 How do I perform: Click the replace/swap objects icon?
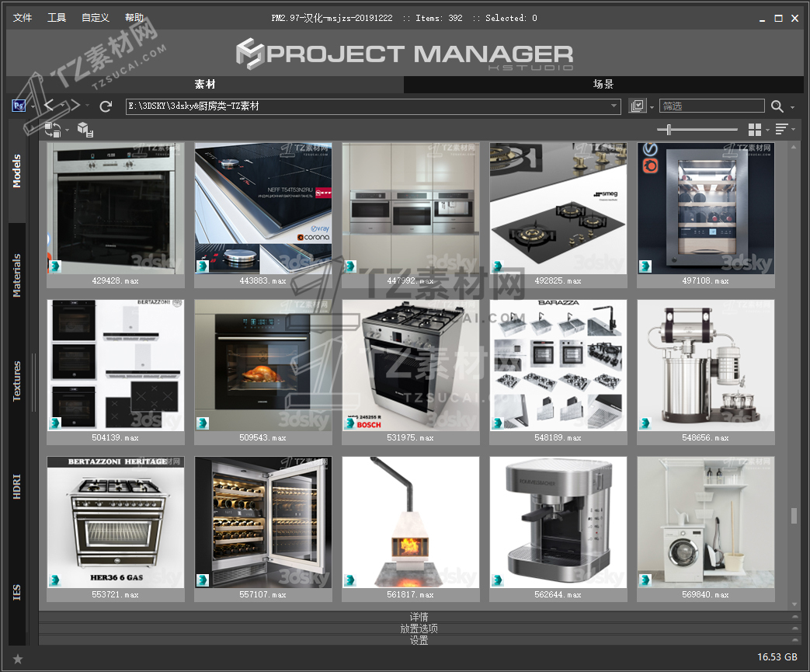pos(52,129)
